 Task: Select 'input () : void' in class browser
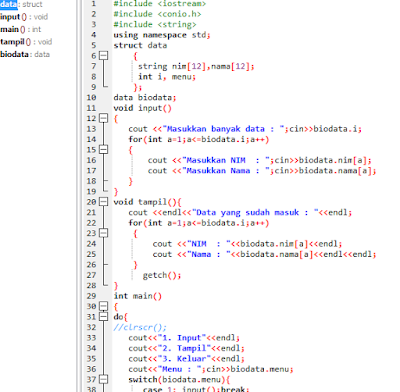pos(24,17)
